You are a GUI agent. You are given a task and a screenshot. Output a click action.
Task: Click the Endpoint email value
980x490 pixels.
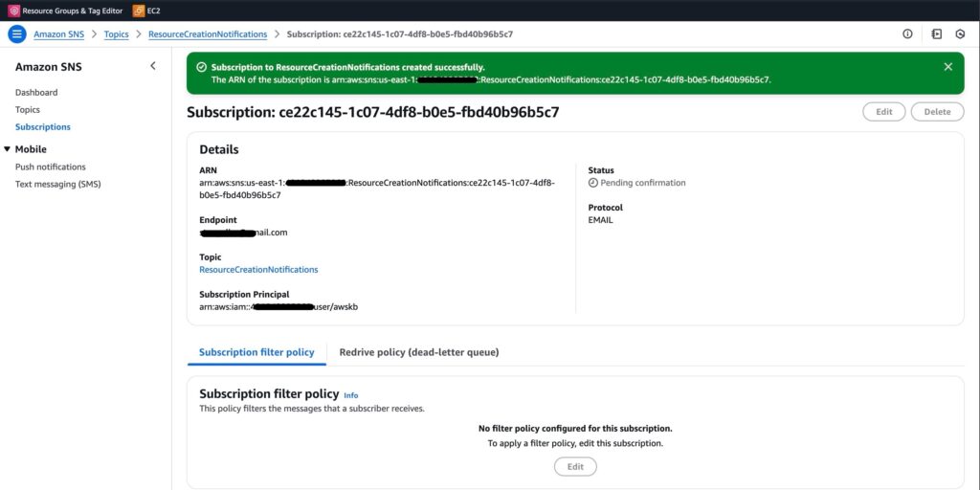pos(244,233)
